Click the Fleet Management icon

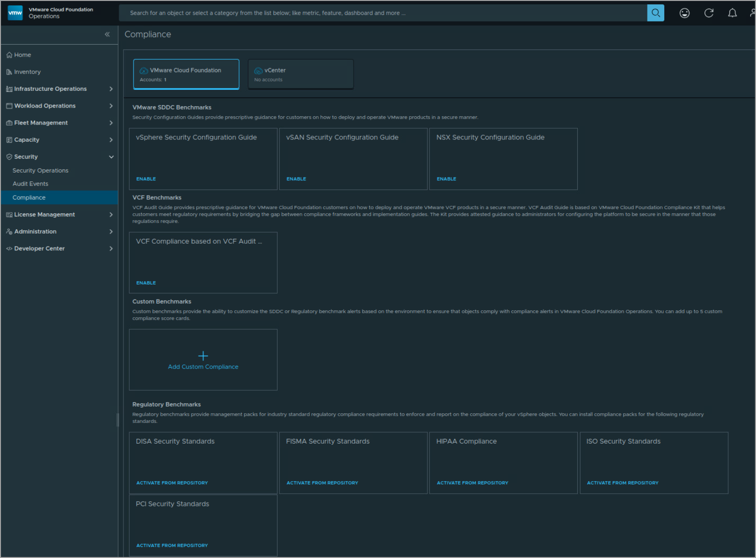9,123
